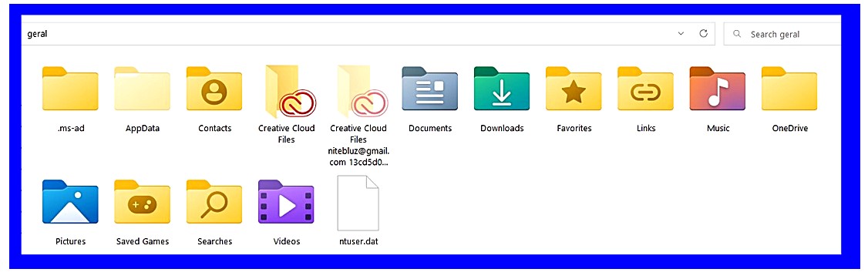The image size is (868, 279).
Task: Click the 'geral' address bar field
Action: pyautogui.click(x=368, y=34)
